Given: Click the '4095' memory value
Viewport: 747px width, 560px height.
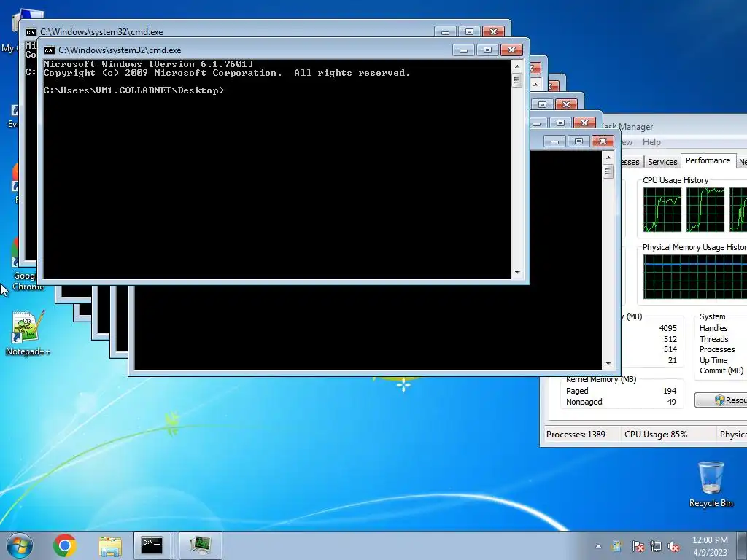Looking at the screenshot, I should click(668, 328).
